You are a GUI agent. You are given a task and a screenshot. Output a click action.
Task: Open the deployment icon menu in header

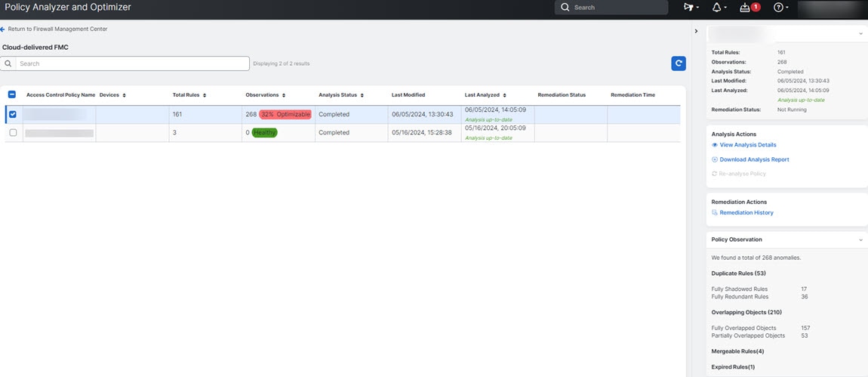coord(691,8)
